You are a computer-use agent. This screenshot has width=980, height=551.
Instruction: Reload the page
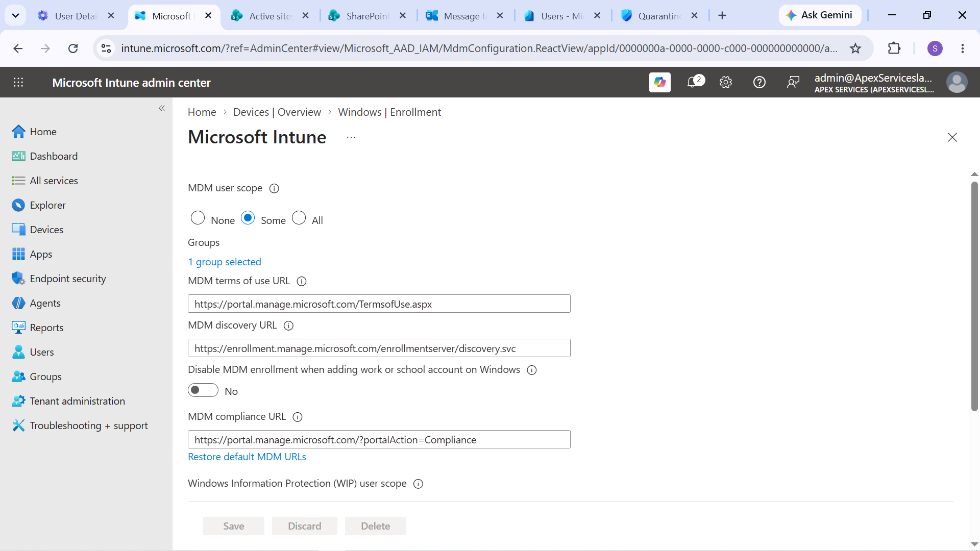coord(73,48)
